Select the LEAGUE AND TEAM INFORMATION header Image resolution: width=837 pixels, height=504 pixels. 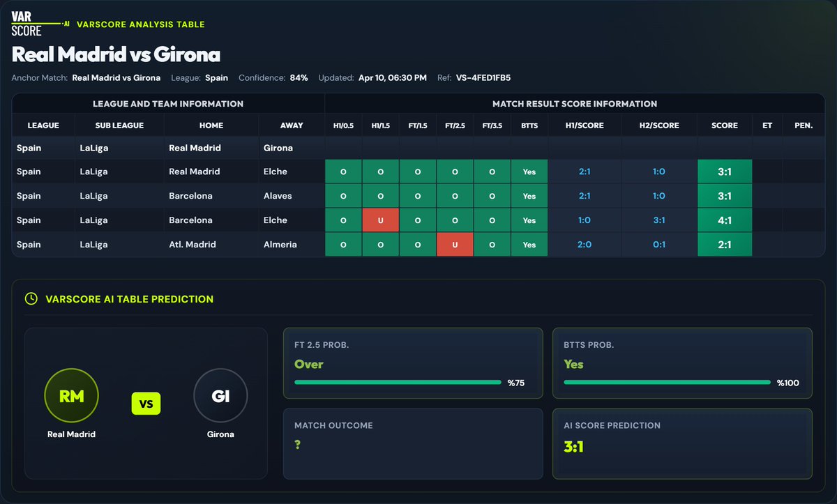(x=167, y=103)
